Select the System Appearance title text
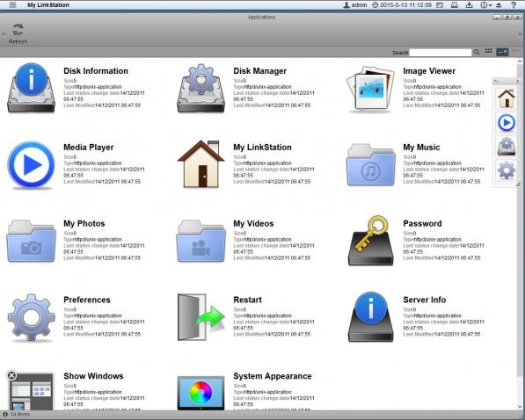Screen dimensions: 525x420 [273, 376]
